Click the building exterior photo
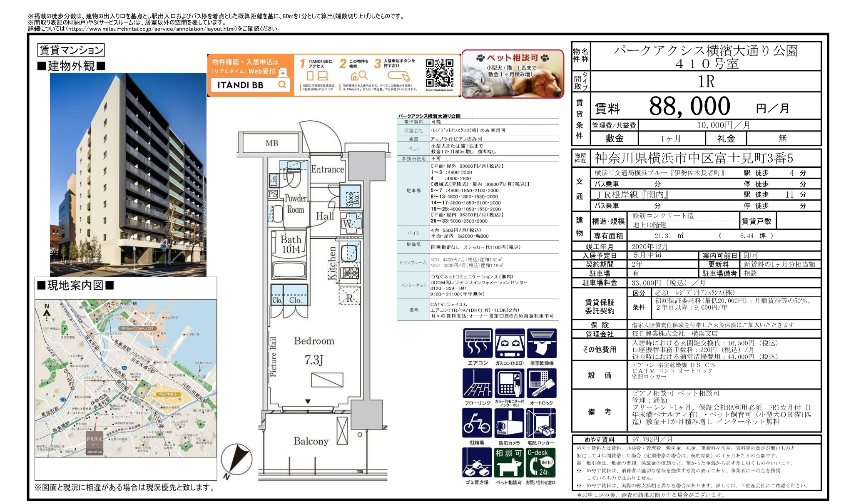Image resolution: width=856 pixels, height=504 pixels. (x=128, y=175)
